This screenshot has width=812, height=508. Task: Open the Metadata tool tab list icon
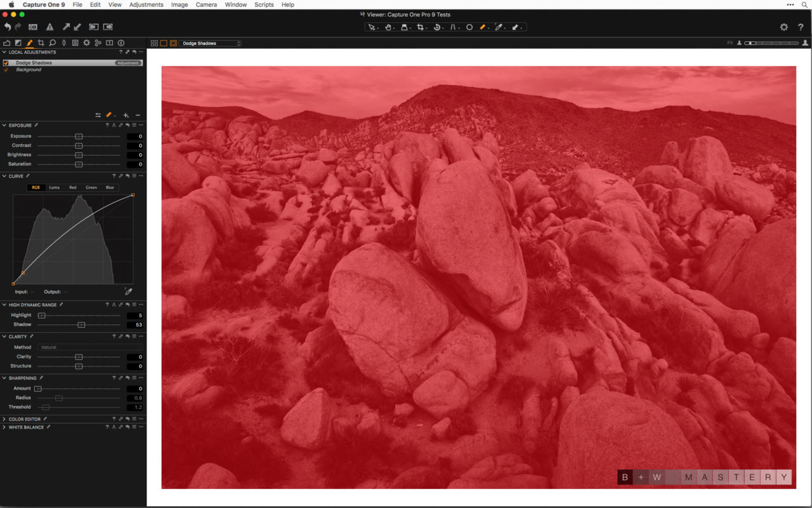pos(75,43)
